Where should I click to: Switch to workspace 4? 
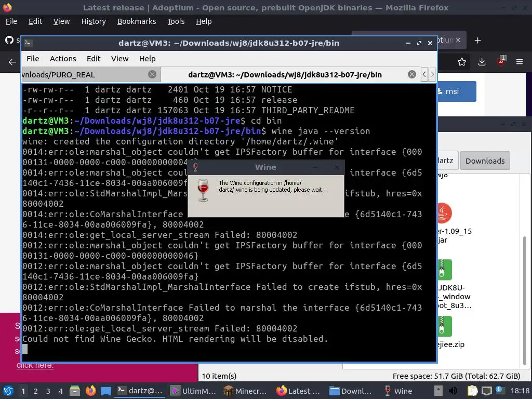point(61,391)
